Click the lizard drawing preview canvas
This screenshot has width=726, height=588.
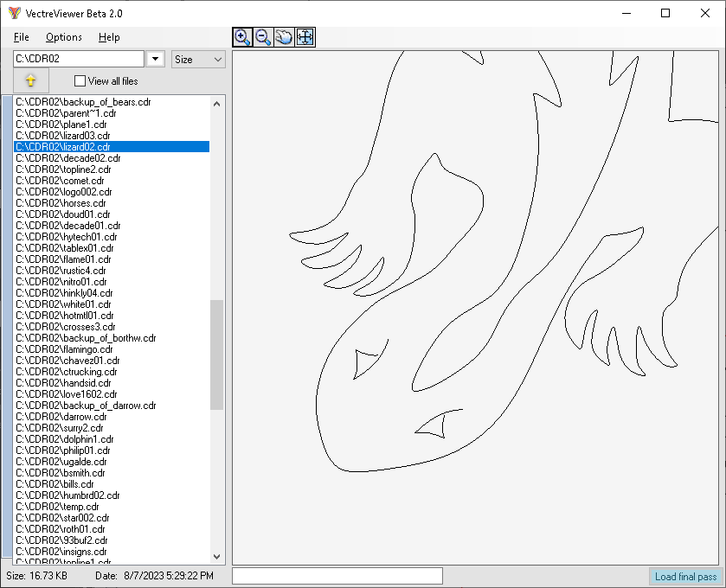click(476, 308)
